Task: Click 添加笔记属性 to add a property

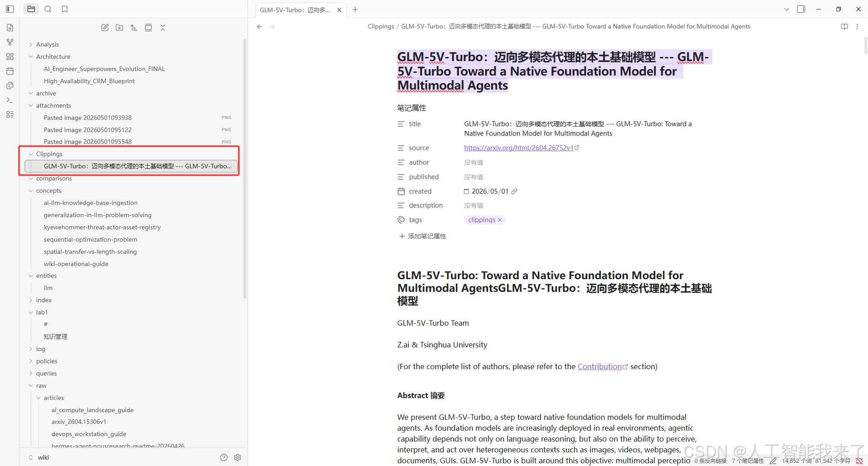Action: 422,236
